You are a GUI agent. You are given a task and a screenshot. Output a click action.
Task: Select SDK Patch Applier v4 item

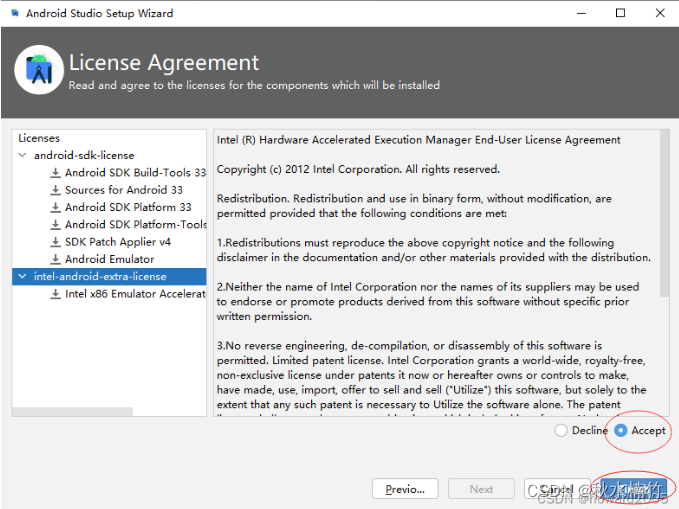pyautogui.click(x=118, y=242)
